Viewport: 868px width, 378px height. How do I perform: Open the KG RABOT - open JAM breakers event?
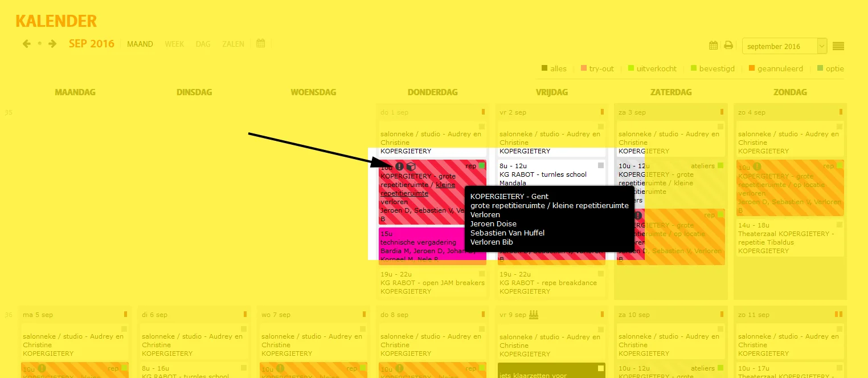432,283
